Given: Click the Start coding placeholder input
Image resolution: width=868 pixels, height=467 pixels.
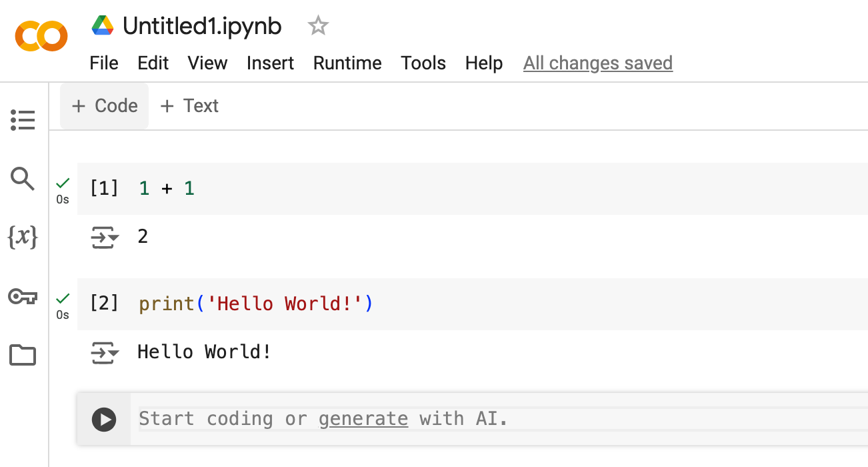Looking at the screenshot, I should pyautogui.click(x=503, y=419).
